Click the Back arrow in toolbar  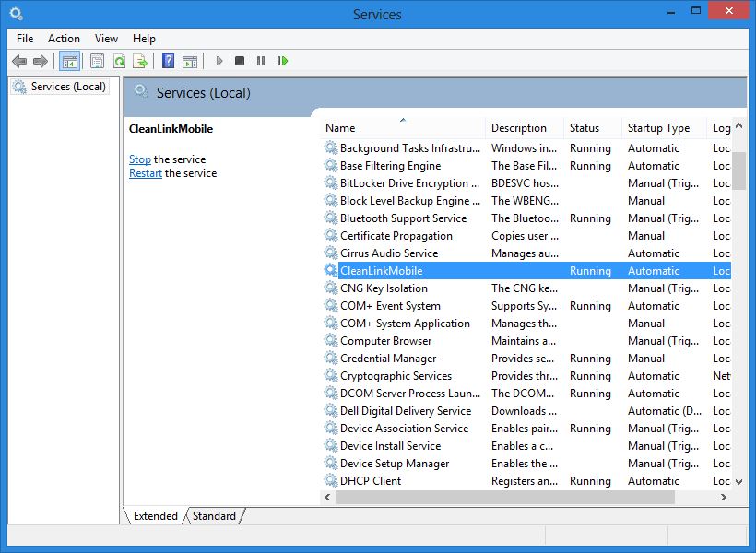(x=19, y=61)
